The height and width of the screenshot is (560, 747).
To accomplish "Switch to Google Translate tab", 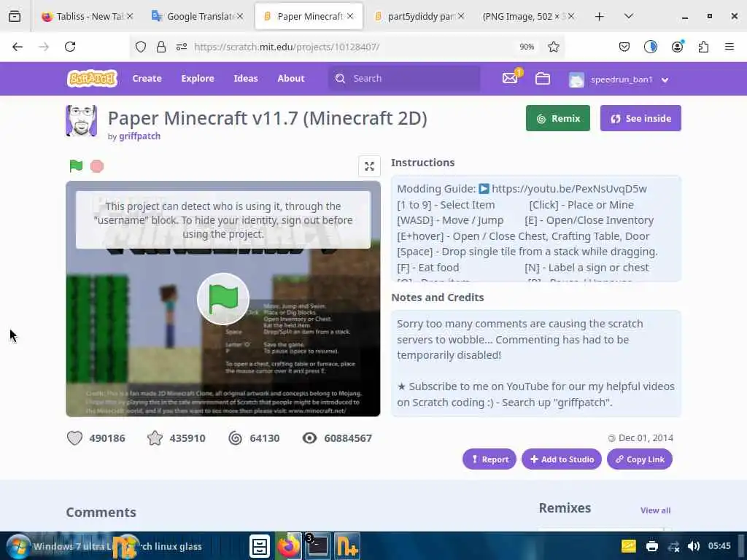I will [197, 17].
